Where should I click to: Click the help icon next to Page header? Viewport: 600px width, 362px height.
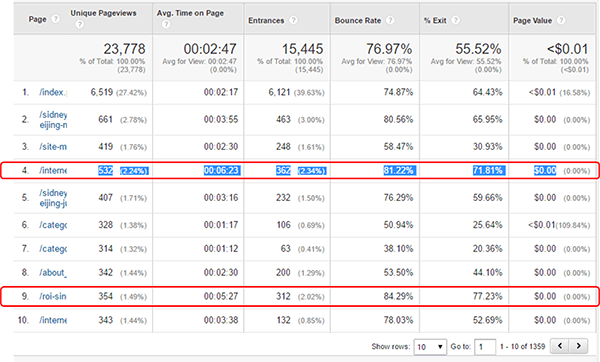click(x=56, y=19)
